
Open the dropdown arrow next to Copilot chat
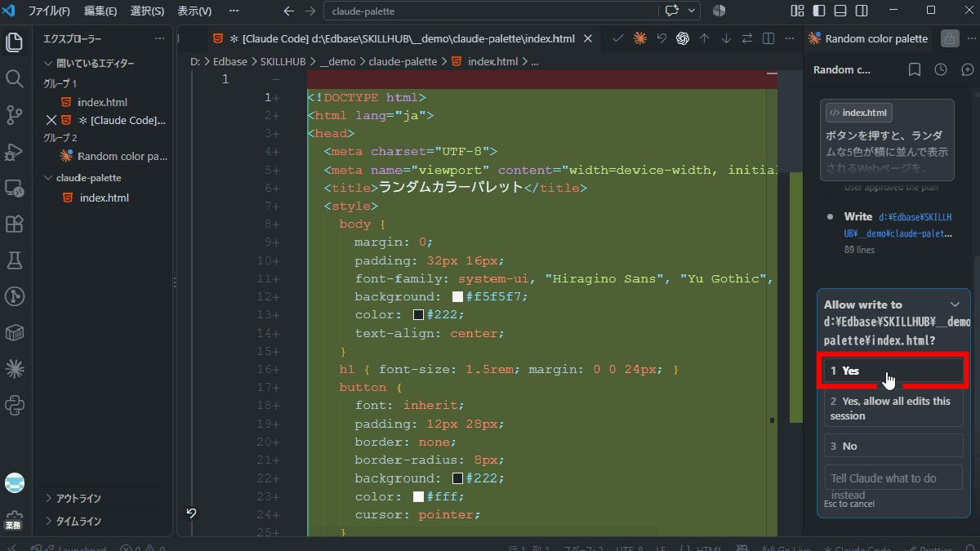[x=692, y=11]
